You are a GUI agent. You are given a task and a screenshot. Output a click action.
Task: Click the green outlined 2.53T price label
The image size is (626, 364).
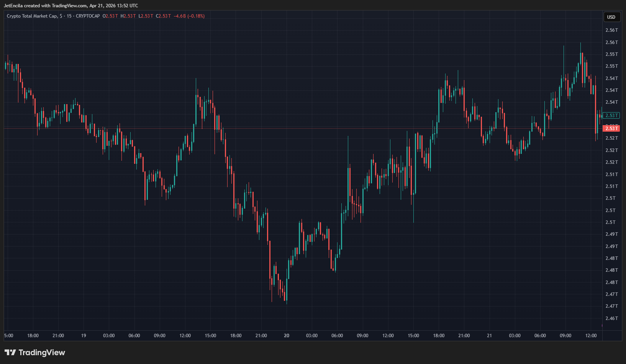click(611, 116)
